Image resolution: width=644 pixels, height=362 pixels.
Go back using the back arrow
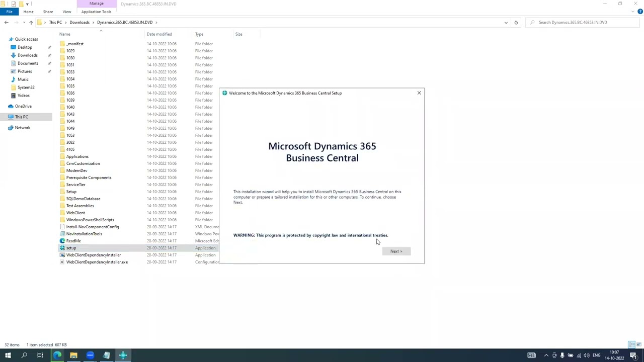point(6,22)
